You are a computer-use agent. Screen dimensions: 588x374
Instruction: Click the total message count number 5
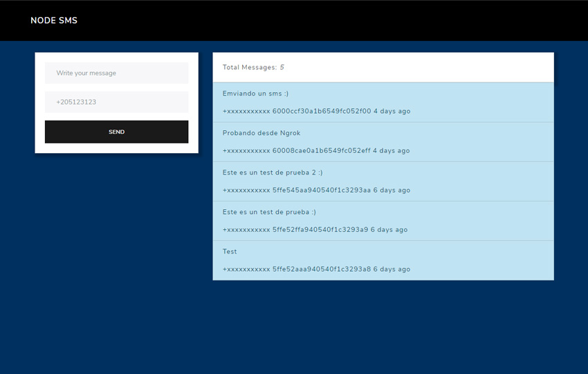click(x=282, y=67)
